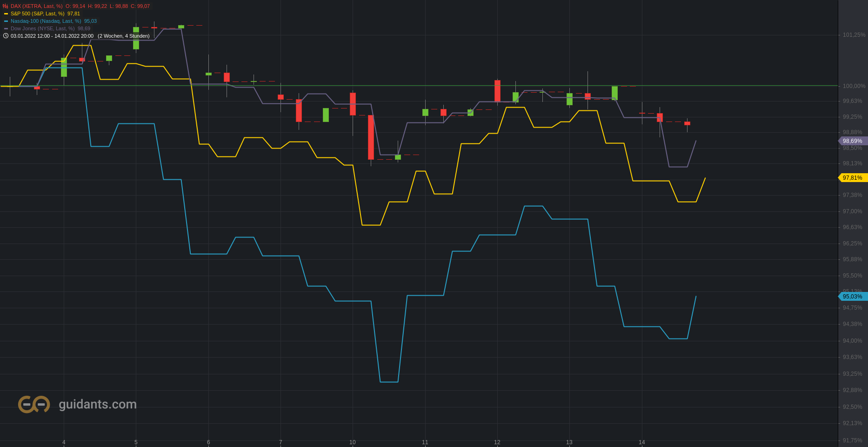The image size is (868, 447).
Task: Select the yellow S&P 500 legend marker
Action: (6, 14)
